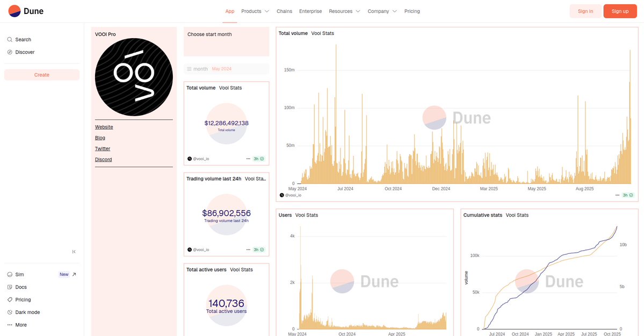Screen dimensions: 644x336
Task: Click the Sim icon in sidebar
Action: tap(10, 274)
